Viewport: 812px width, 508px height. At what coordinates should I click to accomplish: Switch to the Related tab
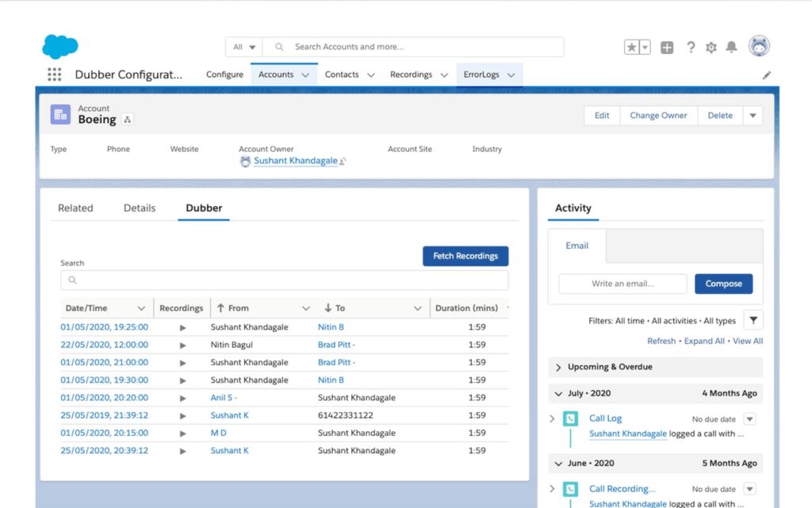[x=75, y=208]
